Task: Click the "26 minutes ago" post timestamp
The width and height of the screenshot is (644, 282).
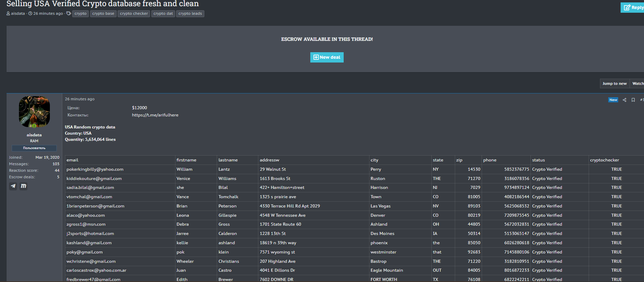Action: [80, 99]
